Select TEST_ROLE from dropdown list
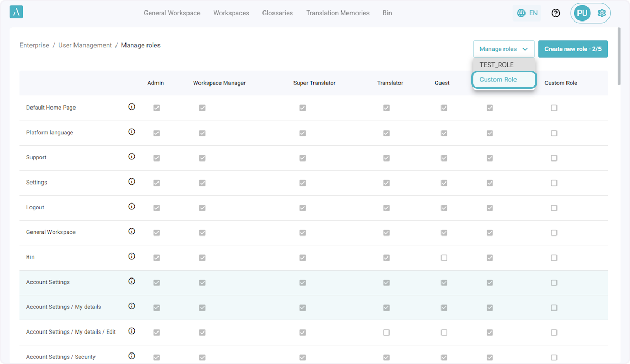The height and width of the screenshot is (364, 630). tap(497, 65)
